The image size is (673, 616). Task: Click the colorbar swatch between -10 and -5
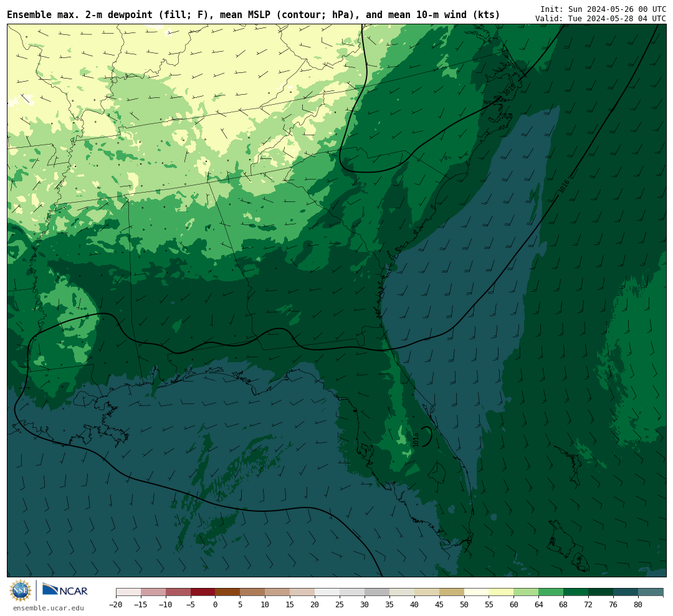point(178,592)
